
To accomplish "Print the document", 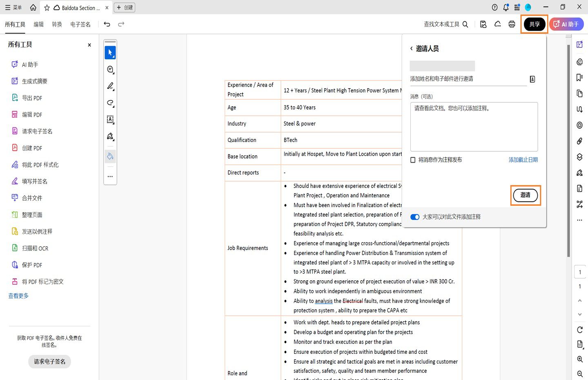I will tap(512, 24).
